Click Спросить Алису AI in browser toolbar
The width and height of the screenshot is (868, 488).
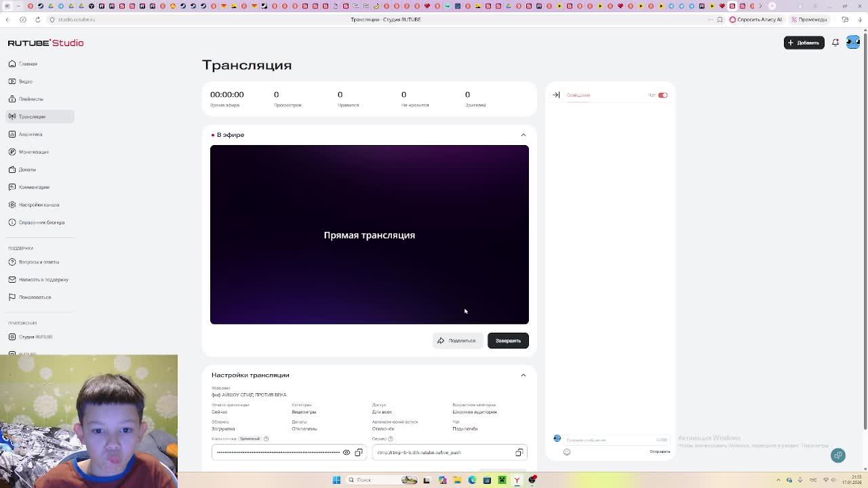[x=755, y=20]
